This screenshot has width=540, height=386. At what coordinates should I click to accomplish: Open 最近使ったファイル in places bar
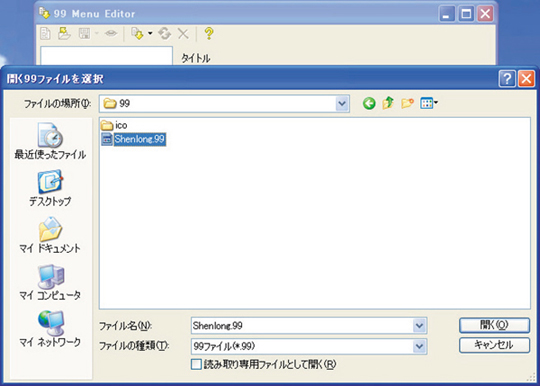pyautogui.click(x=50, y=141)
